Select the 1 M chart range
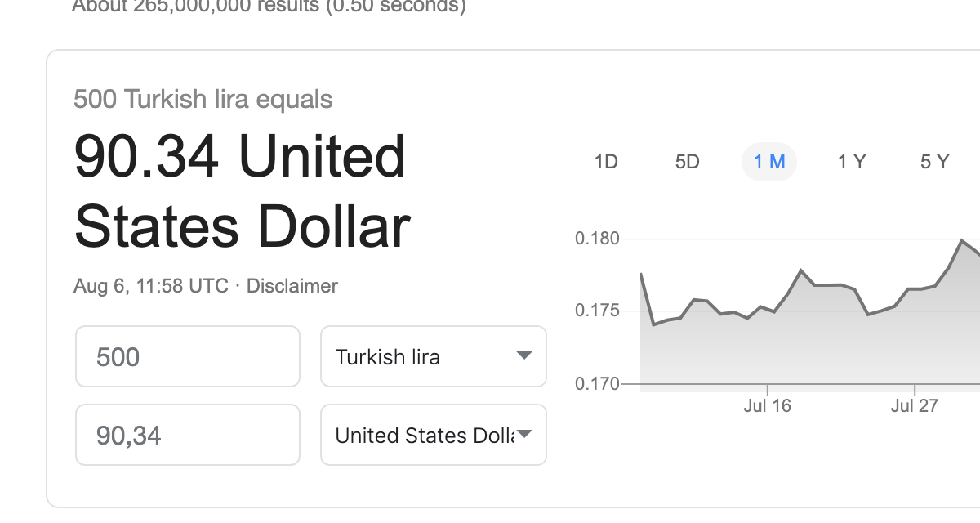Viewport: 980px width, 523px height. point(769,162)
